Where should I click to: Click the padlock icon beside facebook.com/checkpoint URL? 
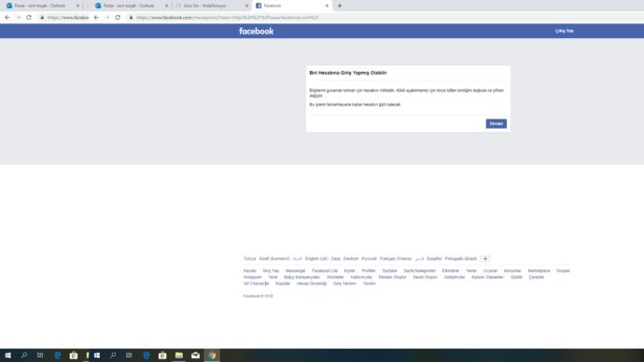pyautogui.click(x=131, y=18)
